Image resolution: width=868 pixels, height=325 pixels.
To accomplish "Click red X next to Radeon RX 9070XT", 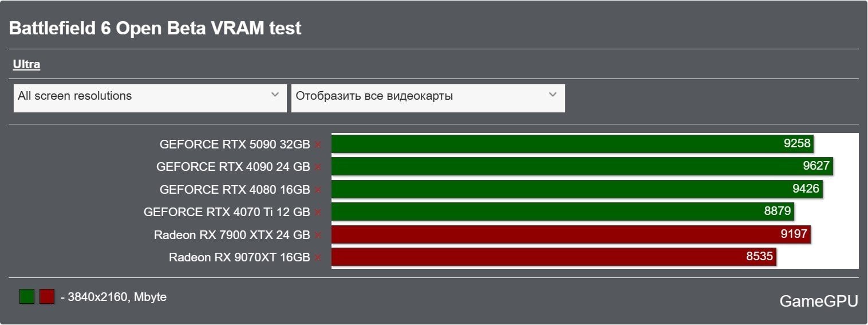I will click(x=318, y=258).
